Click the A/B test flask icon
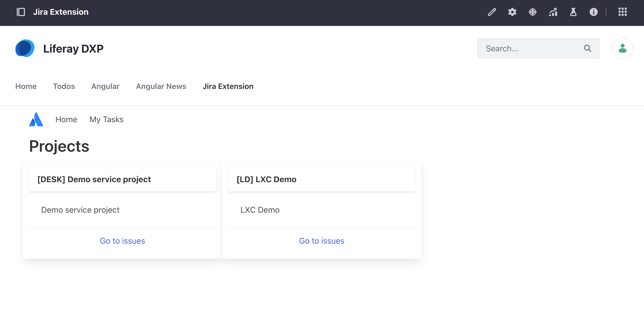 click(573, 12)
